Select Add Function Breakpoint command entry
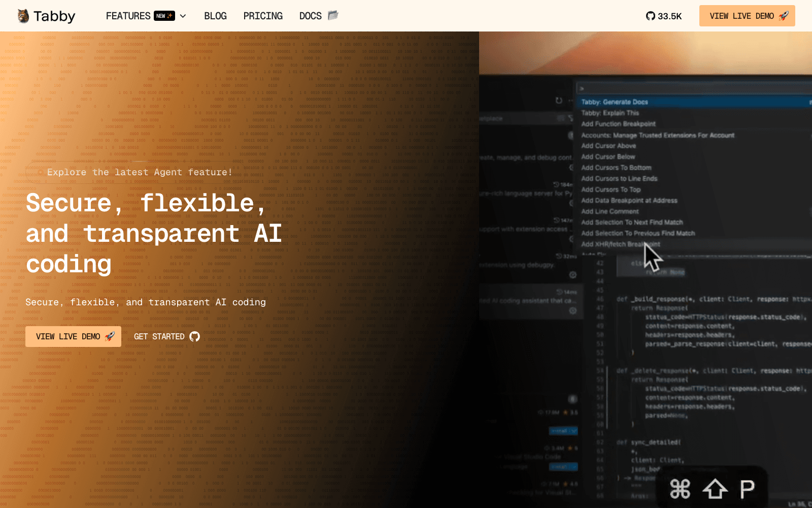The height and width of the screenshot is (508, 812). click(618, 124)
